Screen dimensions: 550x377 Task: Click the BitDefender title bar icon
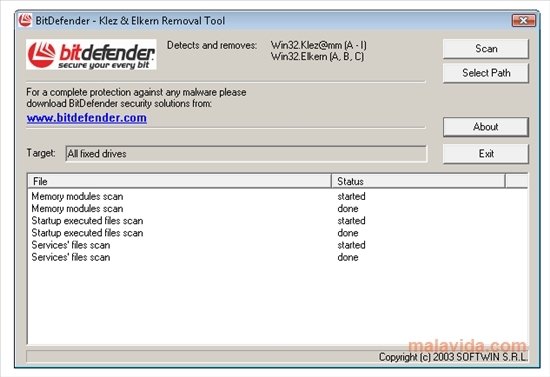(x=25, y=20)
